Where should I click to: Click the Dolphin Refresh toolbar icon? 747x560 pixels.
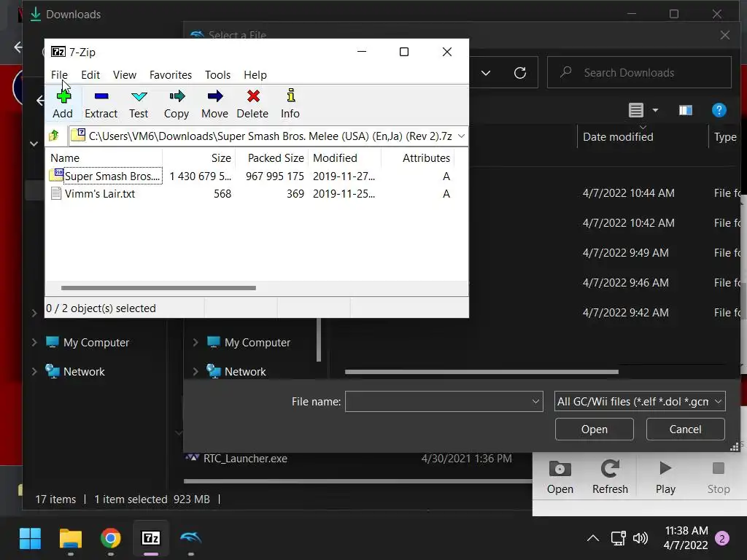(610, 478)
